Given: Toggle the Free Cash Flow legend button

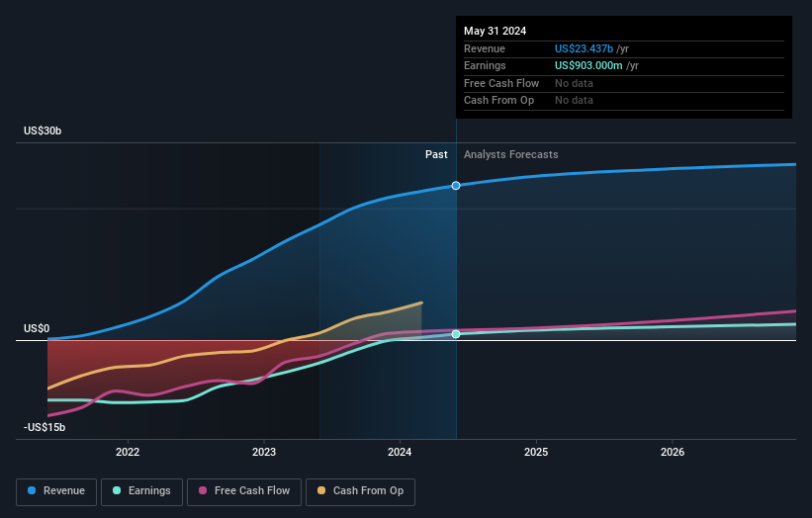Looking at the screenshot, I should pos(244,491).
